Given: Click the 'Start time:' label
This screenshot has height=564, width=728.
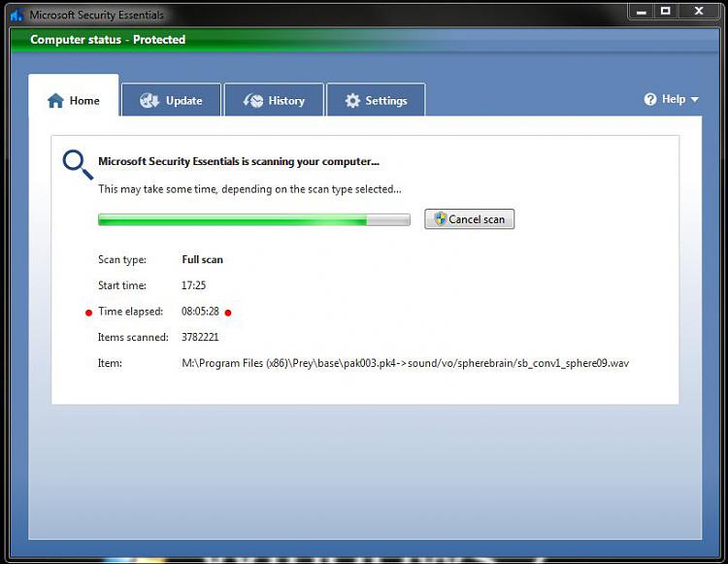Looking at the screenshot, I should [x=122, y=285].
